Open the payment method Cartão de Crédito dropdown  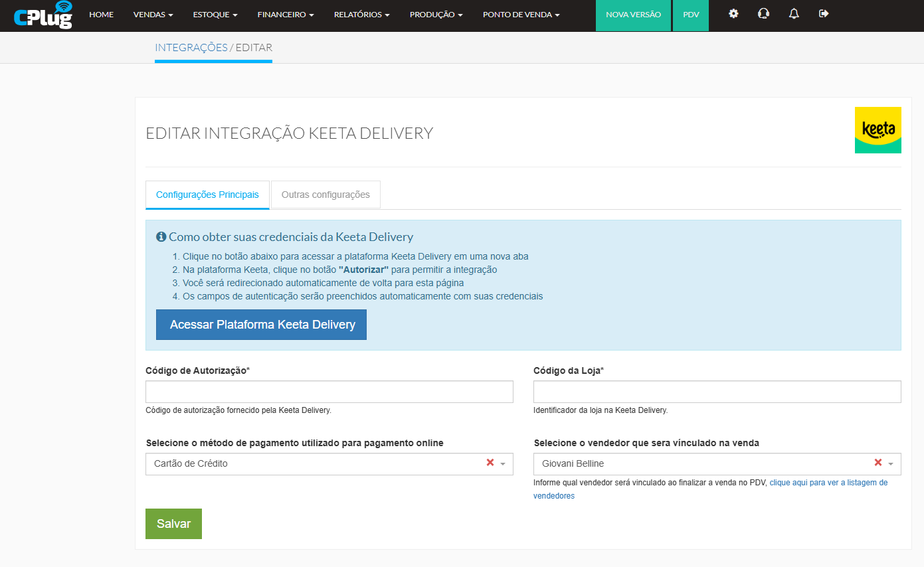319,464
